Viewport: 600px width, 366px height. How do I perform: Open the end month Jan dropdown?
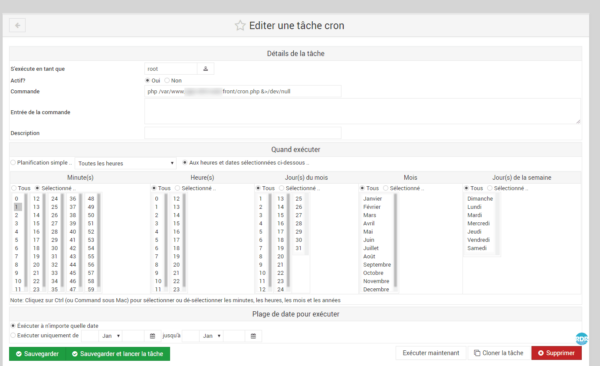tap(212, 336)
